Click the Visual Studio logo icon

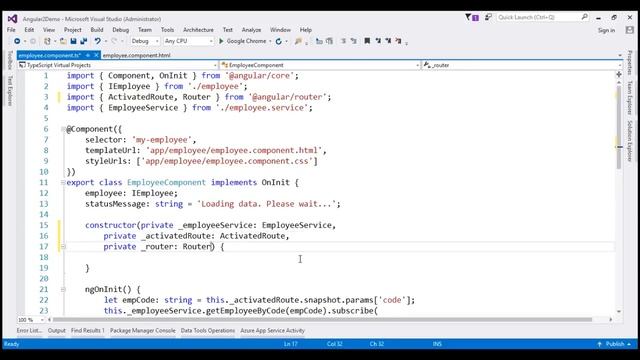[x=12, y=19]
